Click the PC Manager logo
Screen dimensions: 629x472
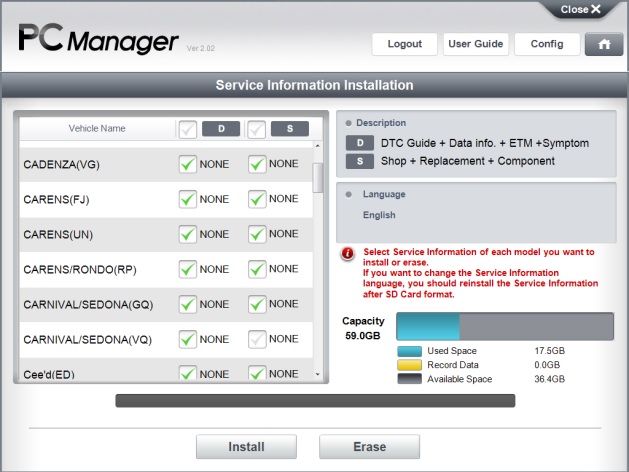click(x=99, y=38)
